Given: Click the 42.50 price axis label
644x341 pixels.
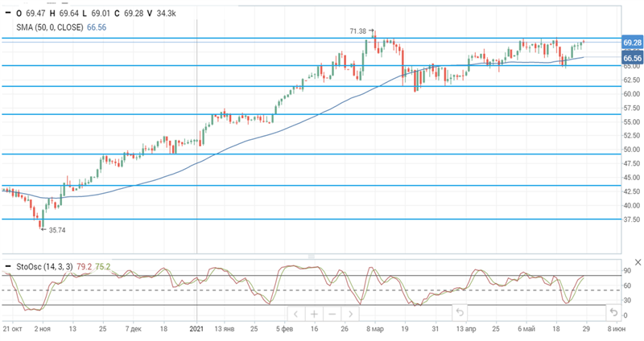Looking at the screenshot, I should 632,191.
